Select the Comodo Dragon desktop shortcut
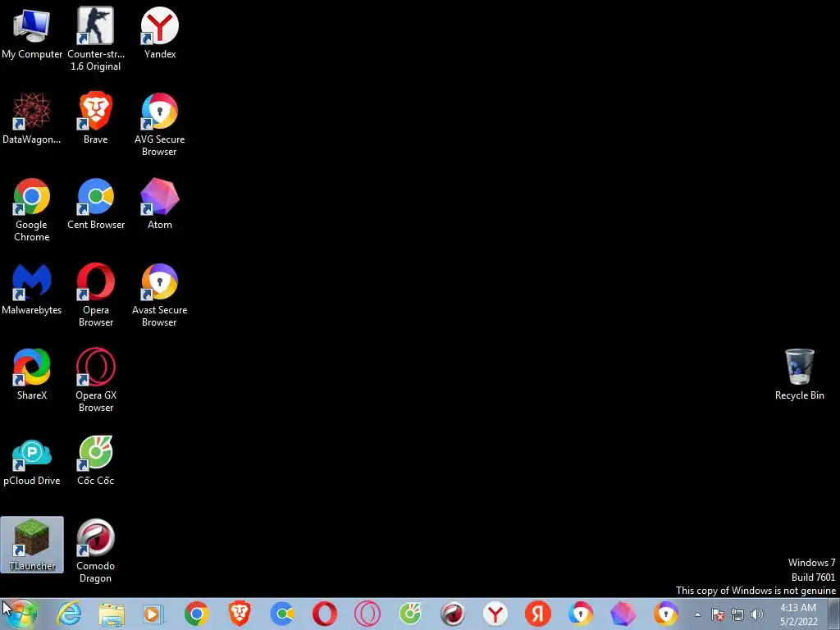Viewport: 840px width, 630px height. tap(95, 550)
